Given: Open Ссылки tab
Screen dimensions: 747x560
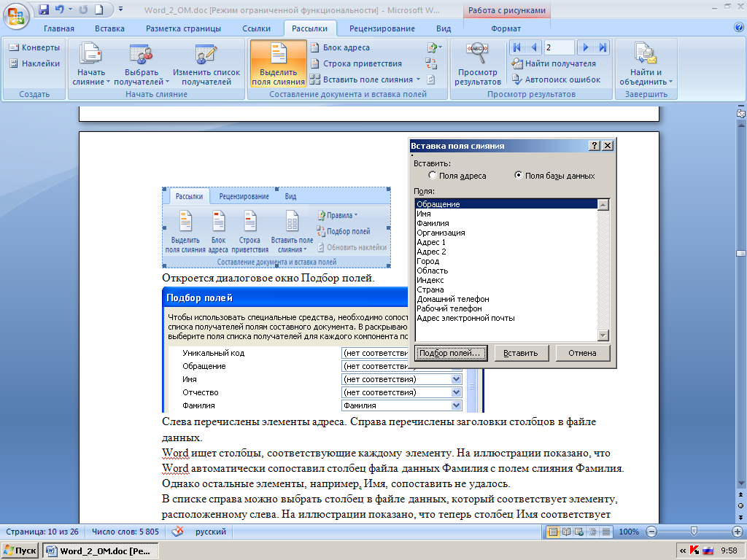Looking at the screenshot, I should tap(256, 28).
